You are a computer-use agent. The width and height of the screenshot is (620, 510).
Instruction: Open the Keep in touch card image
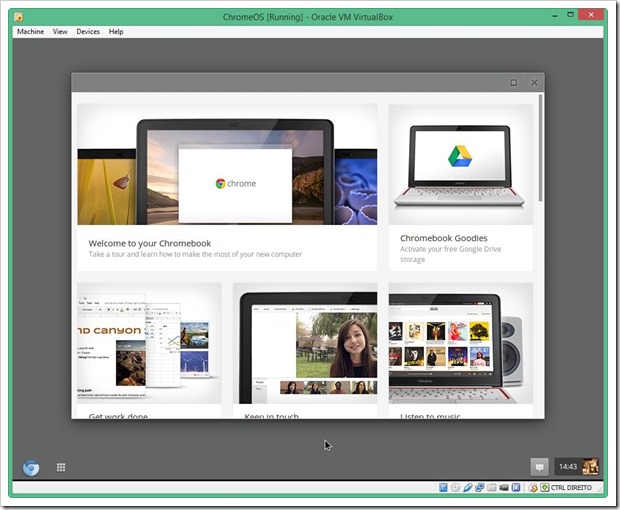[305, 343]
